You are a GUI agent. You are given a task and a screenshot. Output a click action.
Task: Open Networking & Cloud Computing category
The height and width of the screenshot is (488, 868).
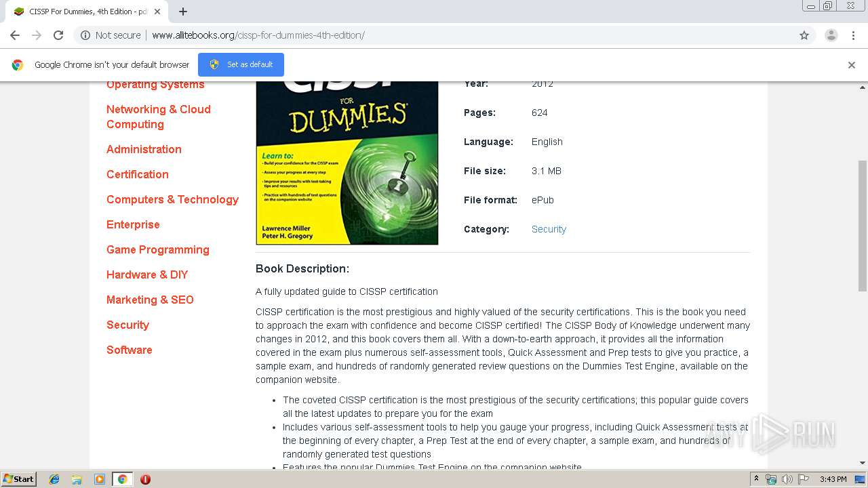pos(159,117)
